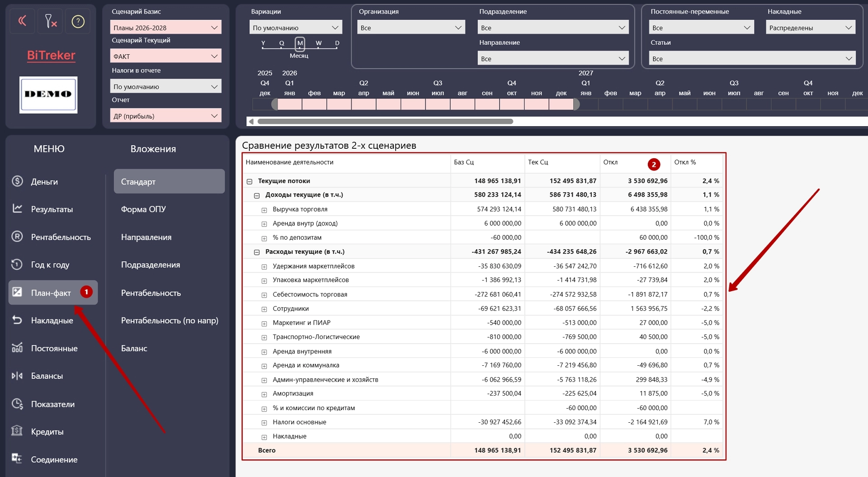Click the timeline horizontal scrollbar thumb

click(x=385, y=121)
